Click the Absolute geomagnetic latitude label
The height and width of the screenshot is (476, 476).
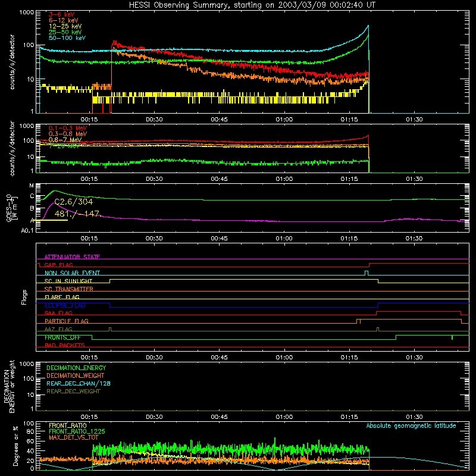[x=411, y=425]
